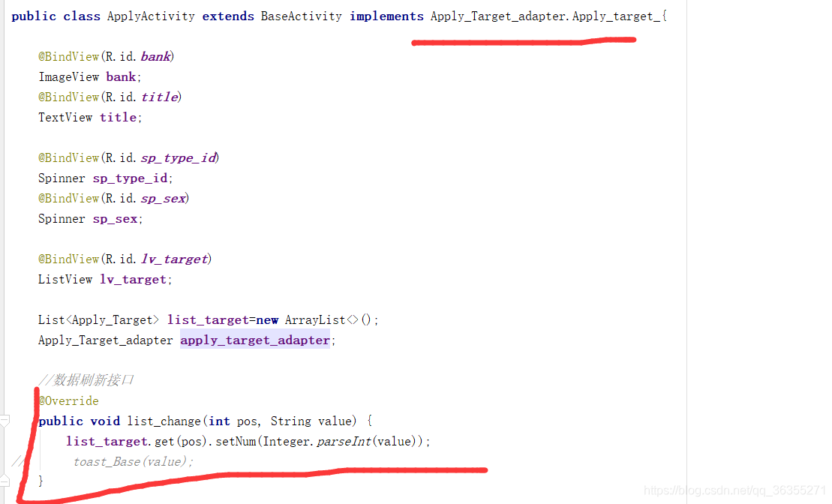Click list_target in the list_change method body
The image size is (832, 504).
(x=107, y=442)
